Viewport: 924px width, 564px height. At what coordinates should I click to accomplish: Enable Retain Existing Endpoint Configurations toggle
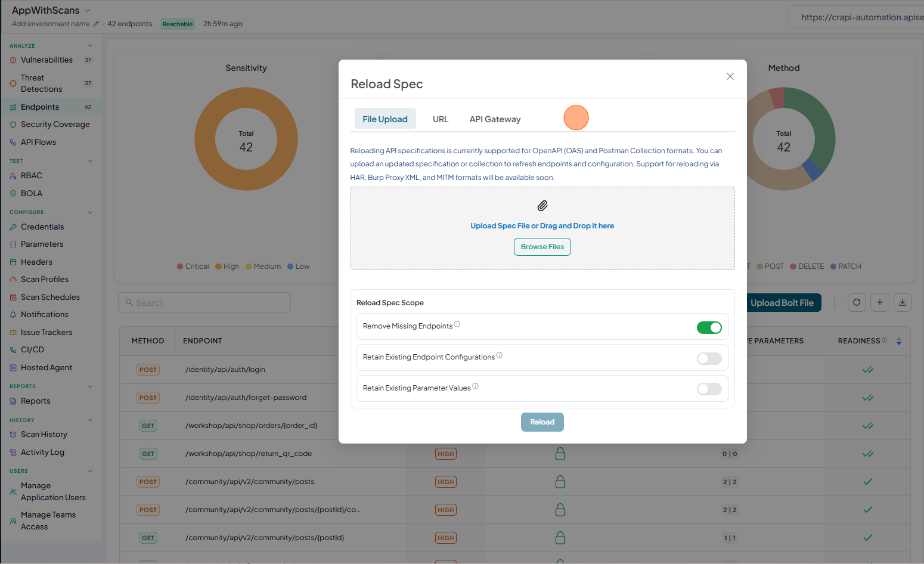click(709, 358)
